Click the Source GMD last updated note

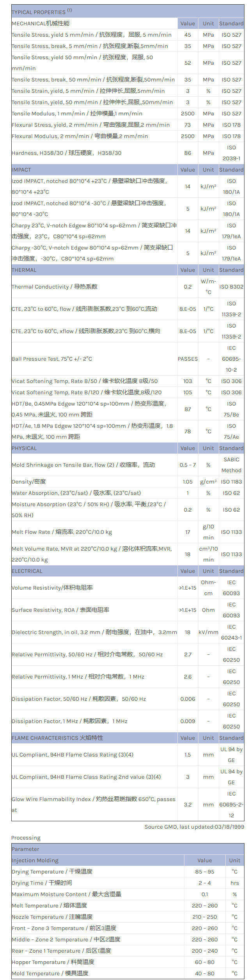[x=194, y=827]
